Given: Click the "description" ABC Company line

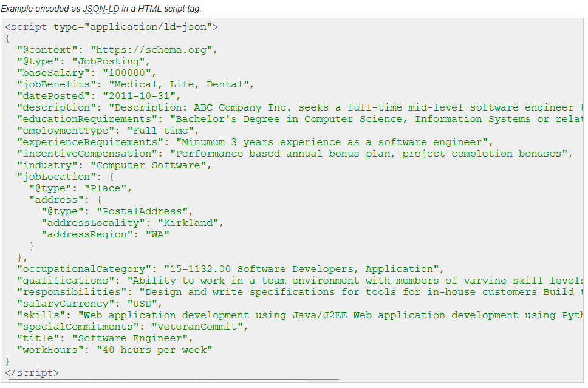Looking at the screenshot, I should [x=300, y=108].
